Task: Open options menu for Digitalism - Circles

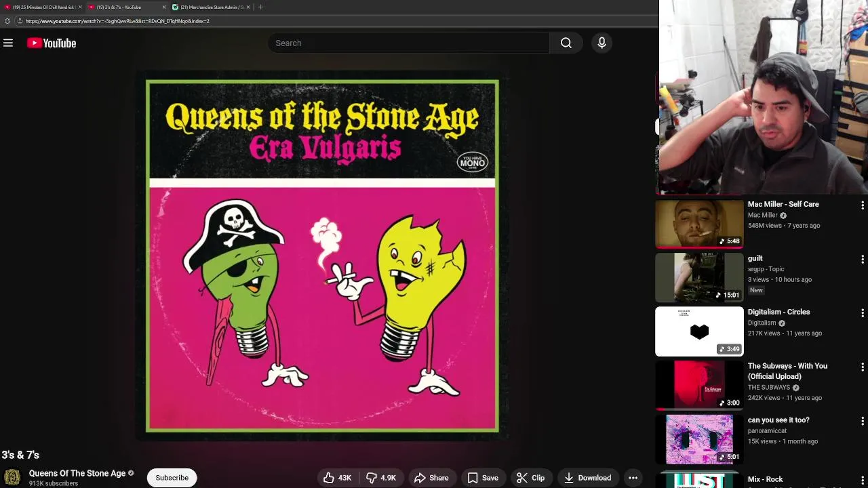Action: pyautogui.click(x=862, y=313)
